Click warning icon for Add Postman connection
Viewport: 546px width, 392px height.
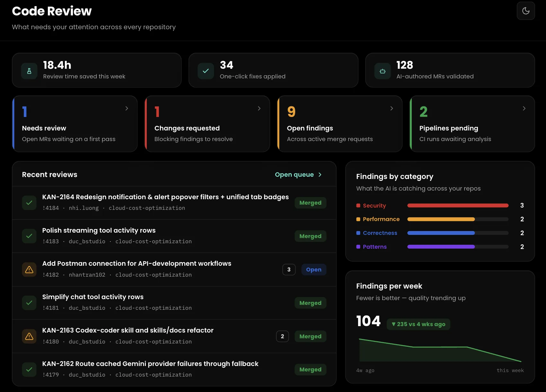tap(29, 270)
